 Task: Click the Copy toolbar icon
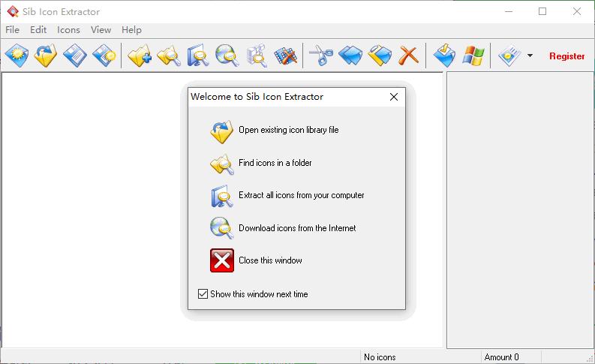[x=350, y=56]
